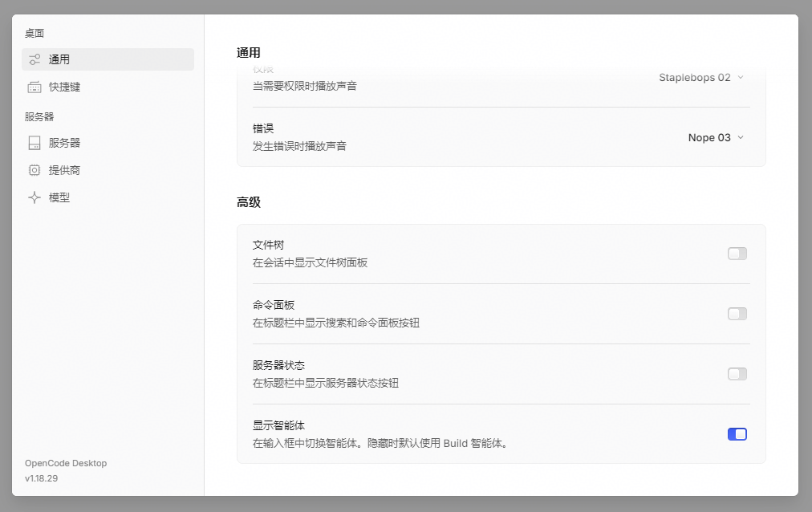Disable the 显示智能体 switch
Image resolution: width=812 pixels, height=512 pixels.
[x=737, y=434]
